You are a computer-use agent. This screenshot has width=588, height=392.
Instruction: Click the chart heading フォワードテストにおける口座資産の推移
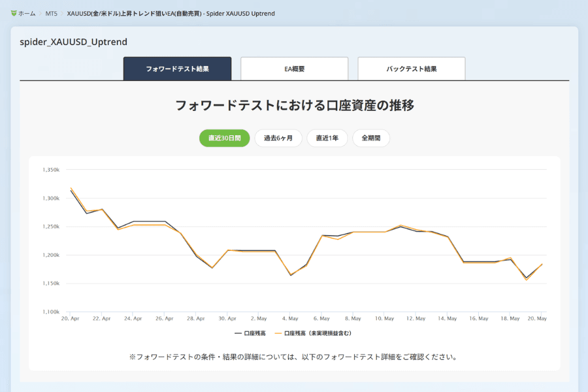[295, 105]
